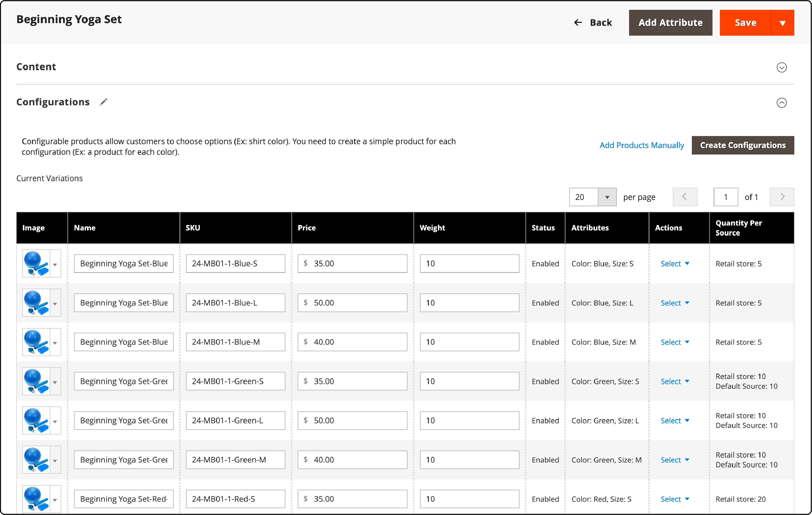The height and width of the screenshot is (515, 812).
Task: Click the Add Products Manually link
Action: 642,145
